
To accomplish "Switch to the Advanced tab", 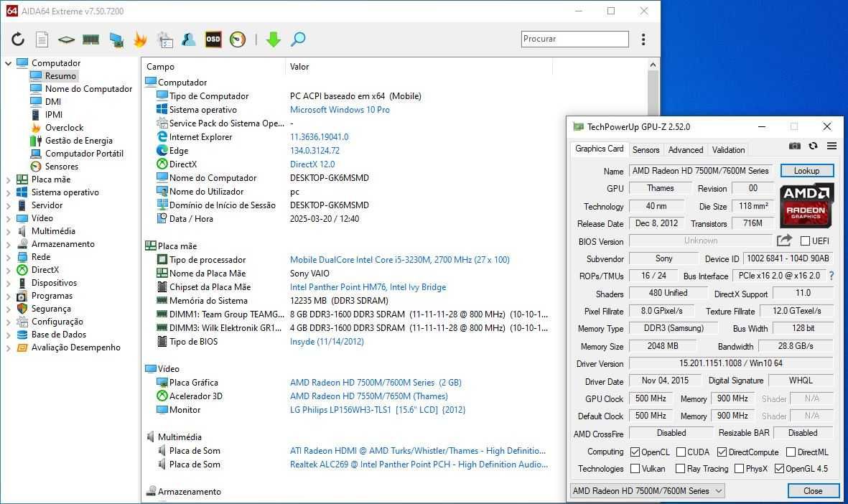I will tap(685, 150).
